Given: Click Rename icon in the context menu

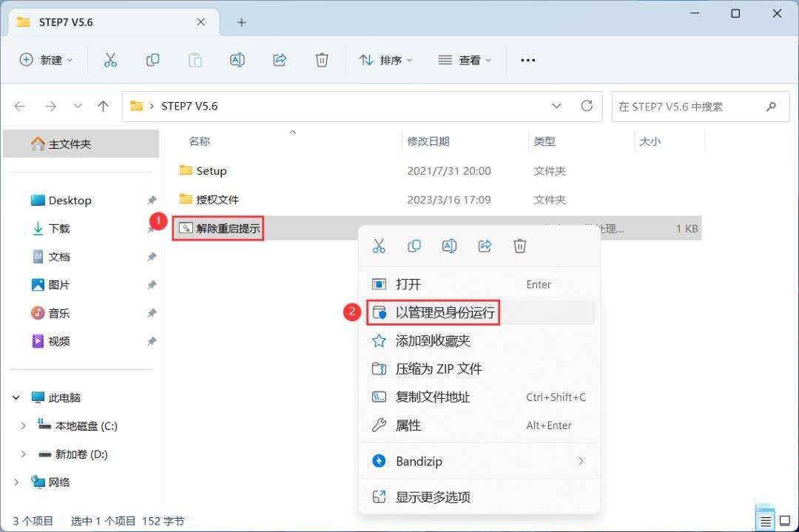Looking at the screenshot, I should tap(449, 246).
